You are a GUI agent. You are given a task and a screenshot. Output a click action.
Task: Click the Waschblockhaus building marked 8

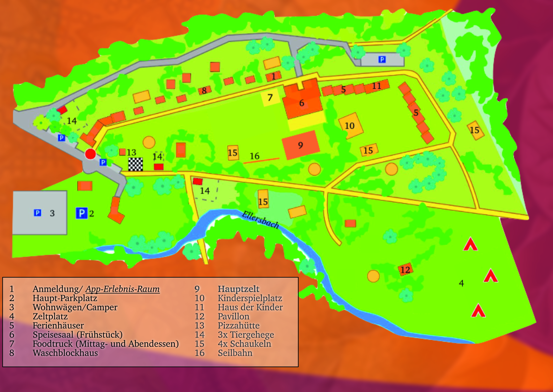(x=205, y=90)
